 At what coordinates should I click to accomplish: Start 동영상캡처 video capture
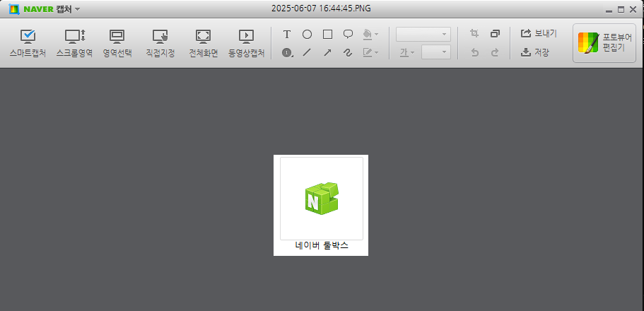point(247,43)
